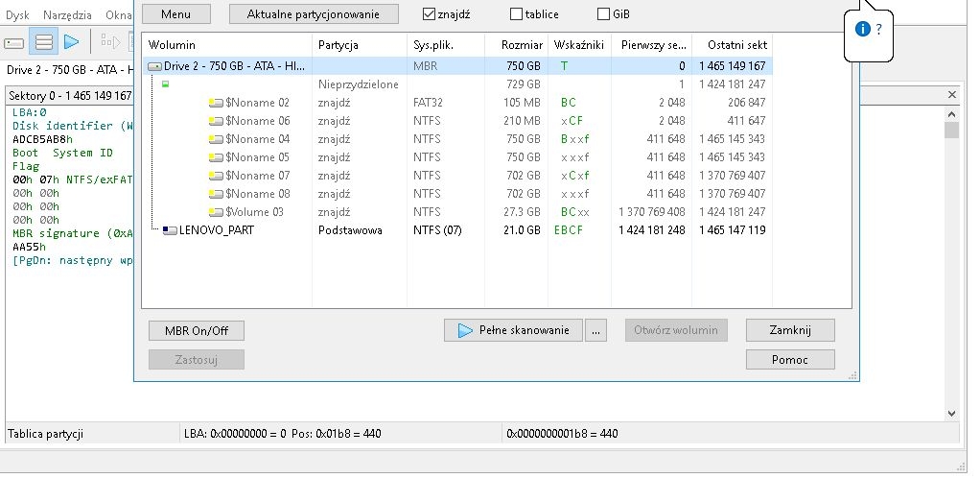Open the Narzędzia menu
This screenshot has width=980, height=478.
[x=67, y=15]
